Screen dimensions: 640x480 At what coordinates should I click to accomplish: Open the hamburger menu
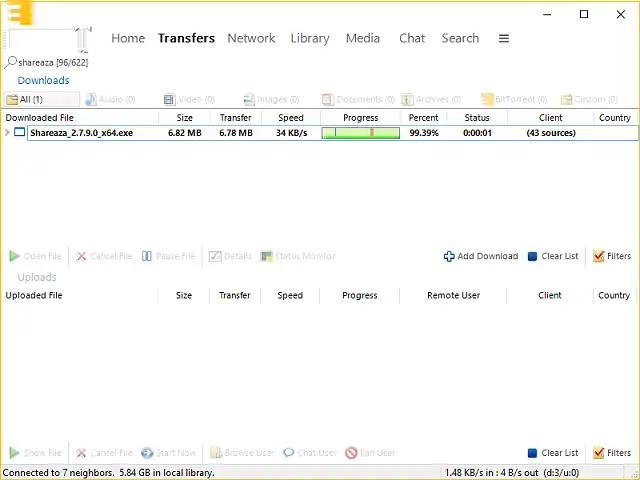pyautogui.click(x=504, y=38)
